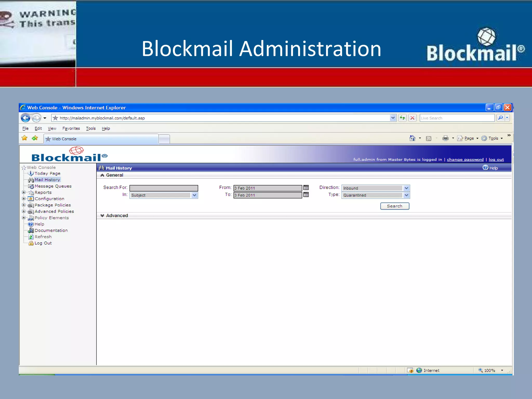Image resolution: width=532 pixels, height=399 pixels.
Task: Click the From date field
Action: coord(268,188)
